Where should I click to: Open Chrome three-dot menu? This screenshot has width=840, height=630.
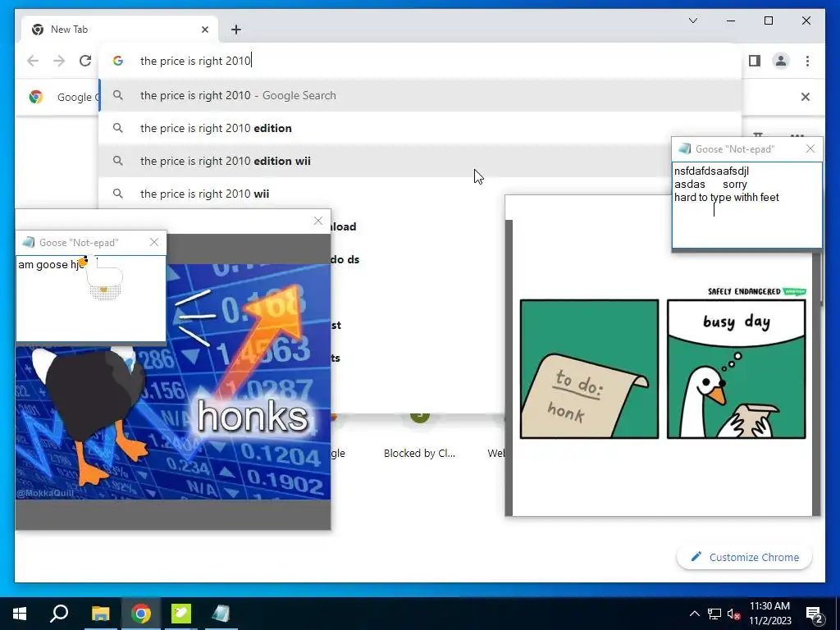[x=807, y=61]
